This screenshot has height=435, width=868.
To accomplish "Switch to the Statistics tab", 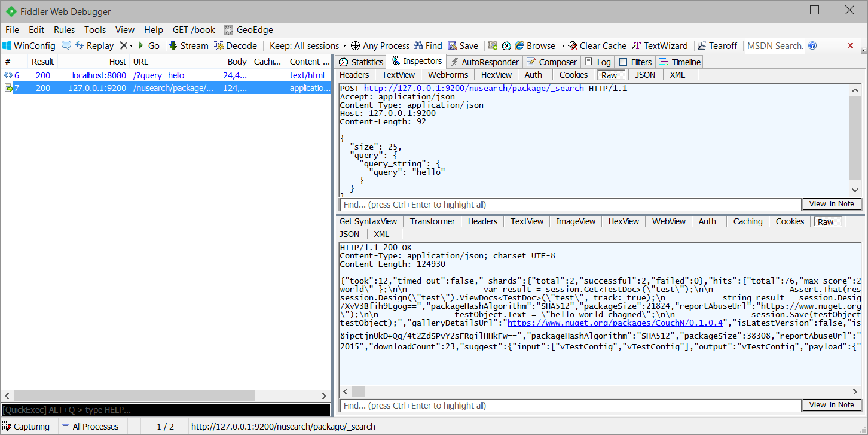I will click(x=360, y=62).
